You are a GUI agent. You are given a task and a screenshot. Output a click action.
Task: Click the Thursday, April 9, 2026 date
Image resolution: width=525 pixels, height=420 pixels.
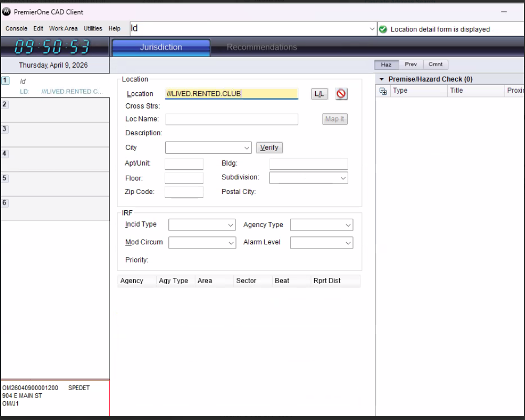[53, 65]
